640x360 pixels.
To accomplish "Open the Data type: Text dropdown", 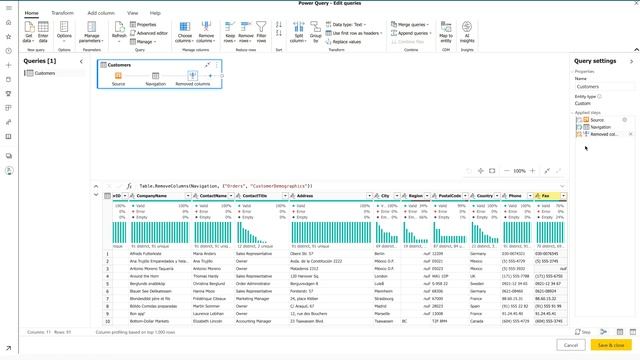I will [x=346, y=24].
